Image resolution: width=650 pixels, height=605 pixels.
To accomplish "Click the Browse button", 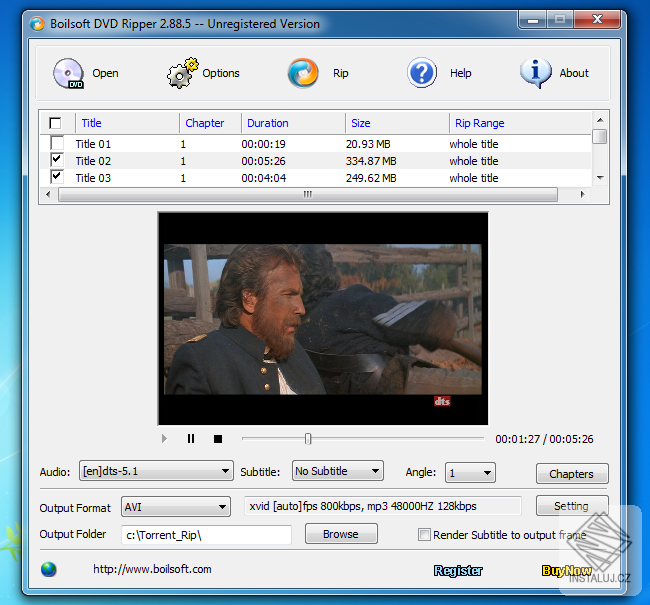I will (341, 534).
